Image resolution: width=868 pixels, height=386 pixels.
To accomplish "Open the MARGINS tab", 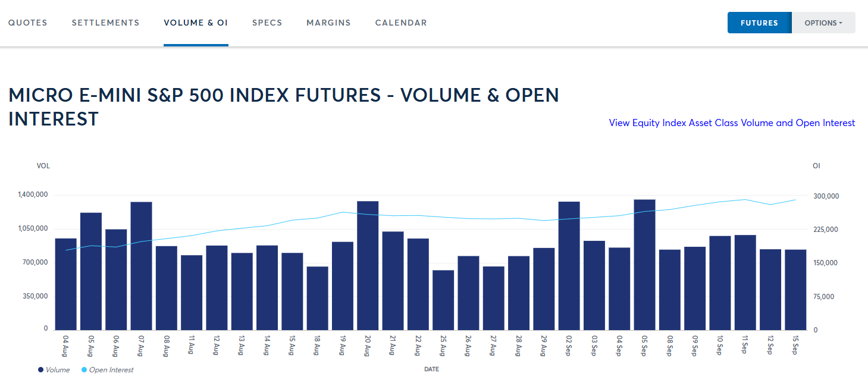I will 328,23.
